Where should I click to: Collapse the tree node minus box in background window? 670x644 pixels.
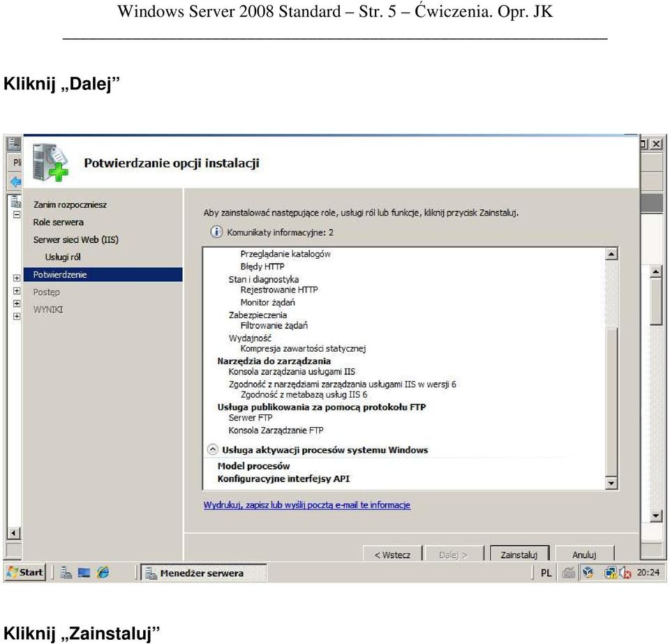[16, 214]
